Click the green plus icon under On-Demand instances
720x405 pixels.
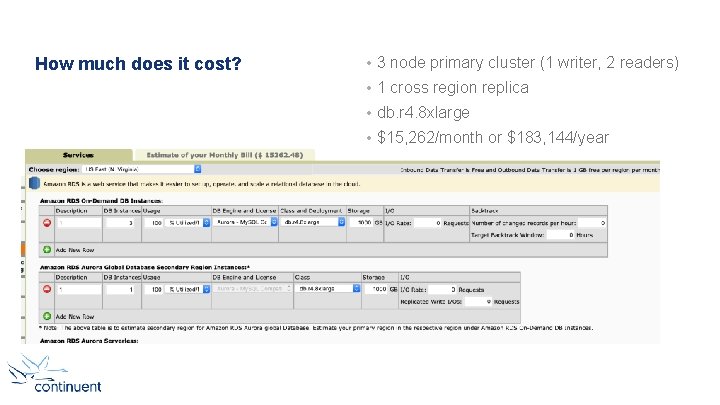(x=47, y=249)
